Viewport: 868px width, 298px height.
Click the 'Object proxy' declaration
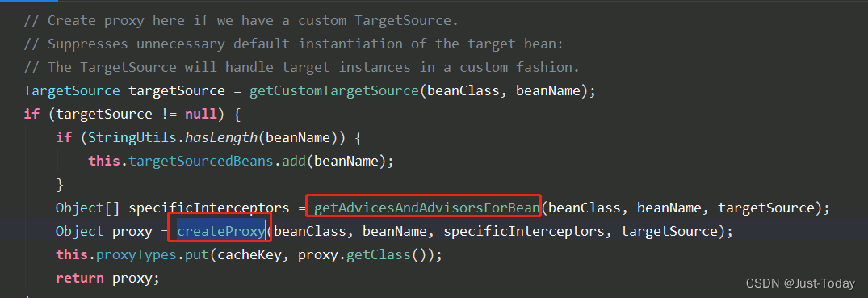pos(103,232)
